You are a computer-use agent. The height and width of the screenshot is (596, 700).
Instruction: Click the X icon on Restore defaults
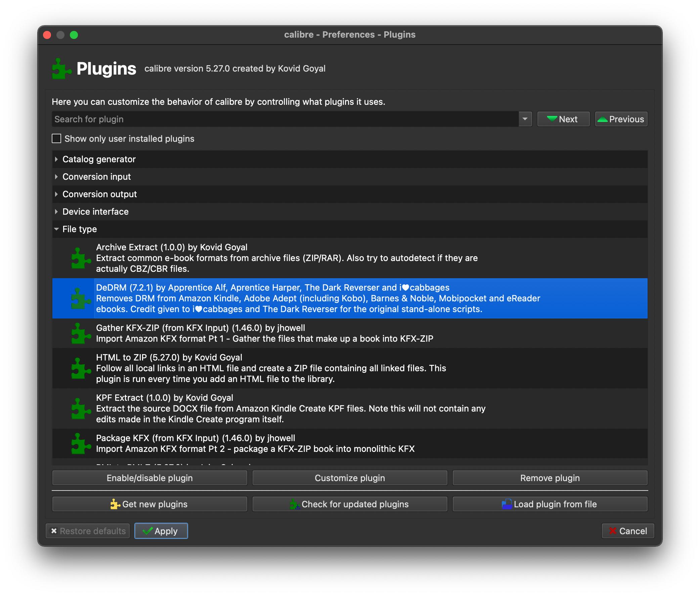(54, 531)
